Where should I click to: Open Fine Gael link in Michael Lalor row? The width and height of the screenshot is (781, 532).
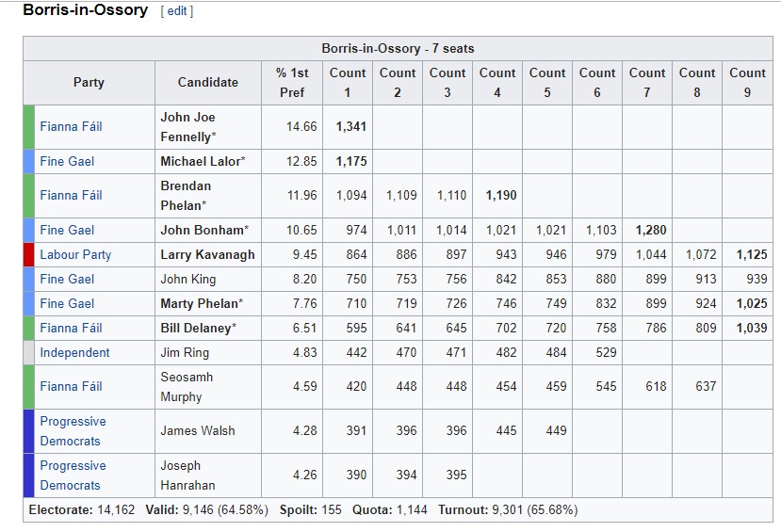67,162
